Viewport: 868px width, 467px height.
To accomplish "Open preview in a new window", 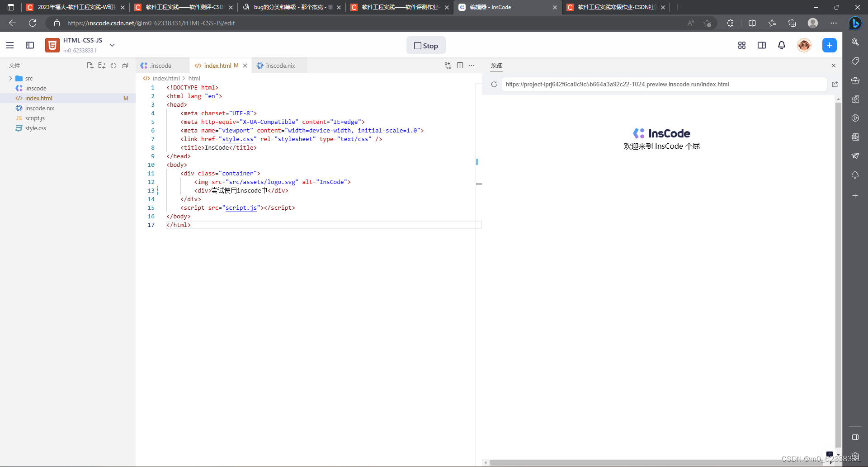I will (x=835, y=84).
